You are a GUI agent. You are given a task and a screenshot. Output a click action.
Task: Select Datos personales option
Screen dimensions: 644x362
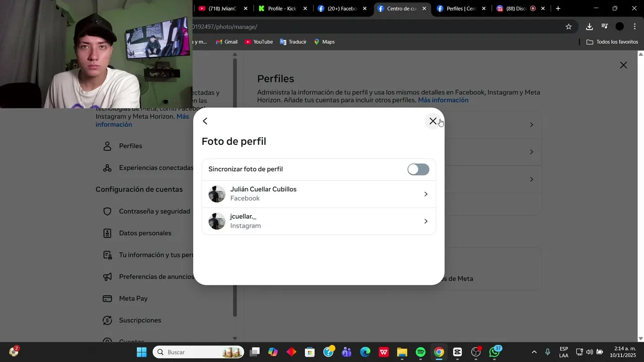(x=146, y=233)
